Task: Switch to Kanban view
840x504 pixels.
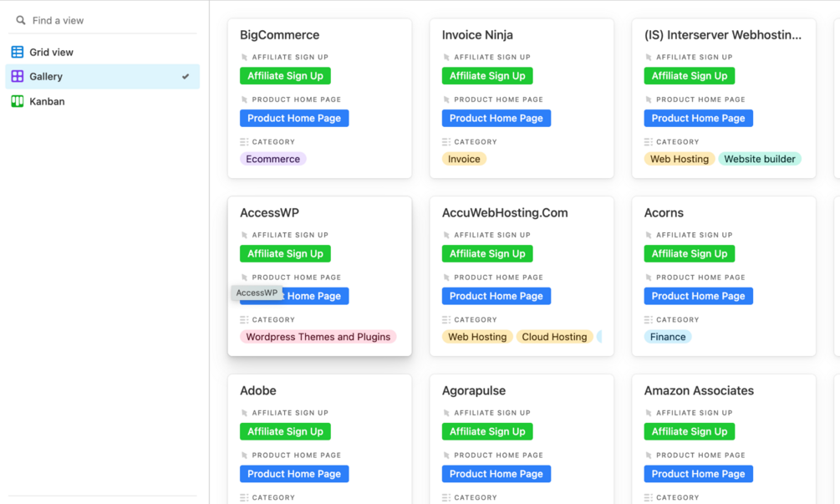Action: pos(102,101)
